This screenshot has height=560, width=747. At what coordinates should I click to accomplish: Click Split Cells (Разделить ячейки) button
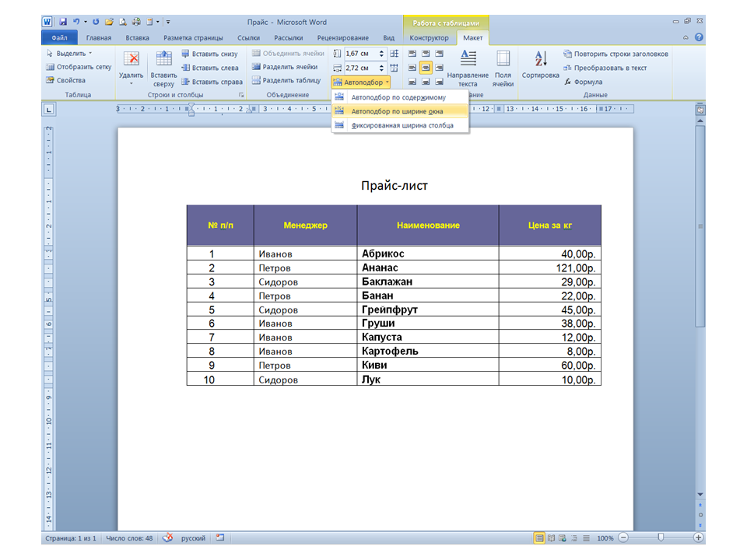point(285,67)
